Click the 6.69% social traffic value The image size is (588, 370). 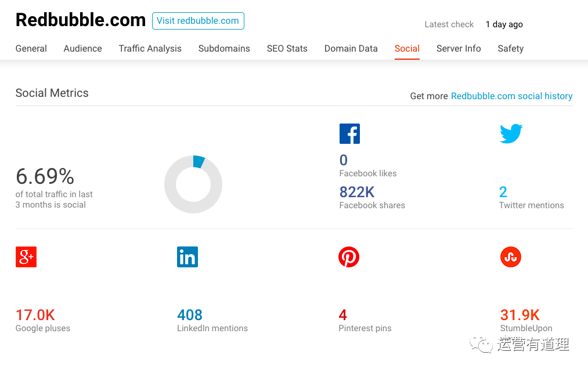[x=45, y=176]
